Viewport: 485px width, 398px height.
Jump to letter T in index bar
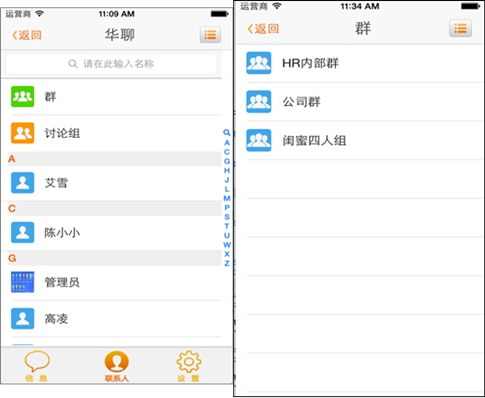(x=227, y=226)
